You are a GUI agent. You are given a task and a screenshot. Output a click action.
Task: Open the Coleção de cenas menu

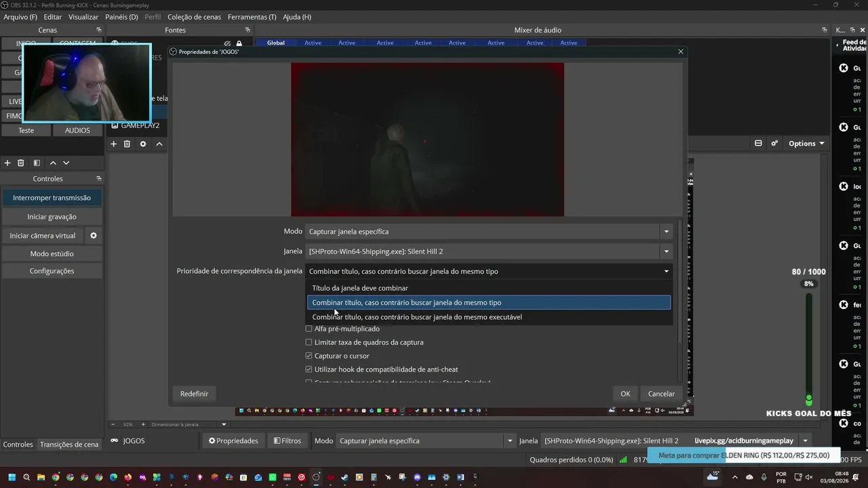194,17
